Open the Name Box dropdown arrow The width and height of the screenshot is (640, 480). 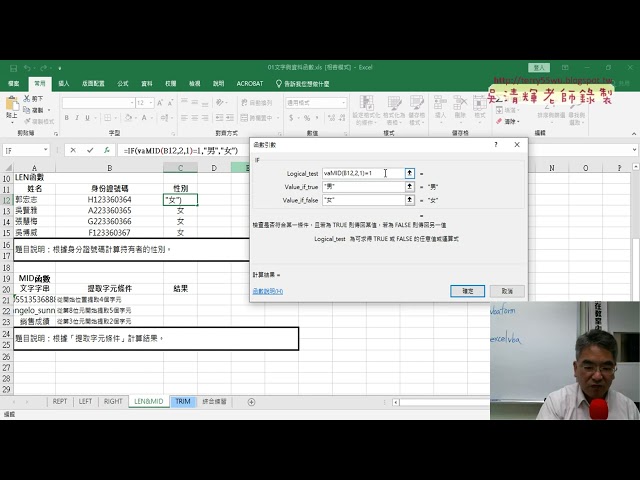[45, 150]
